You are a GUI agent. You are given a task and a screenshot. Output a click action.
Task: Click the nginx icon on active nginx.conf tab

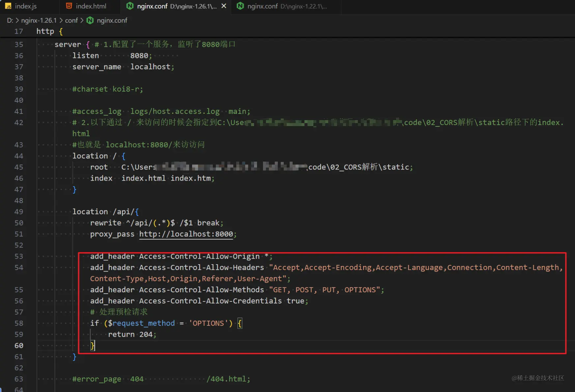[130, 6]
